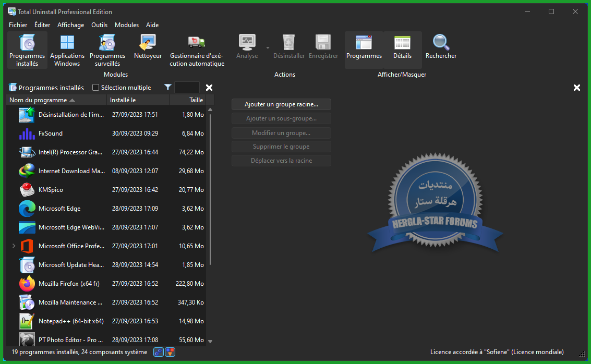Click the Microsoft Edge icon
The image size is (591, 364).
[27, 209]
